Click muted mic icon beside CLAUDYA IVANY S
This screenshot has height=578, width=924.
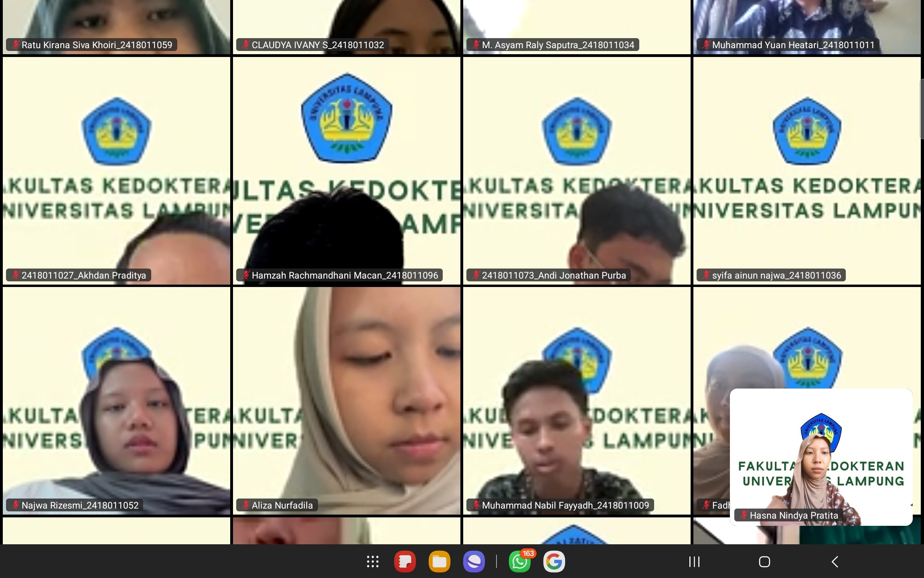(245, 45)
